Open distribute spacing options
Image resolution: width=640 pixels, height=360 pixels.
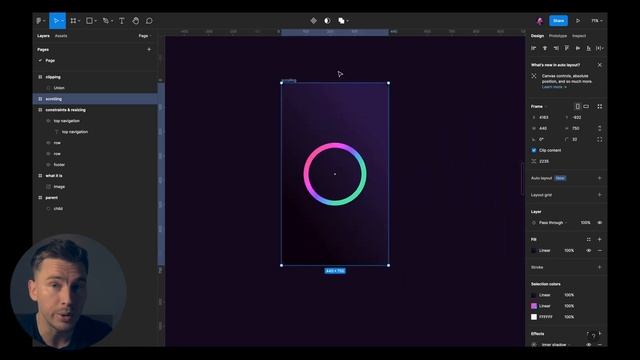tap(600, 48)
